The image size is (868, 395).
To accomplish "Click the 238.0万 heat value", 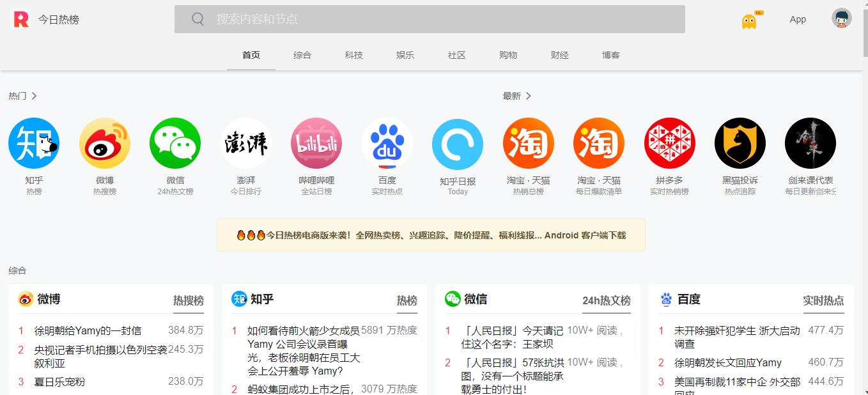I will 186,382.
